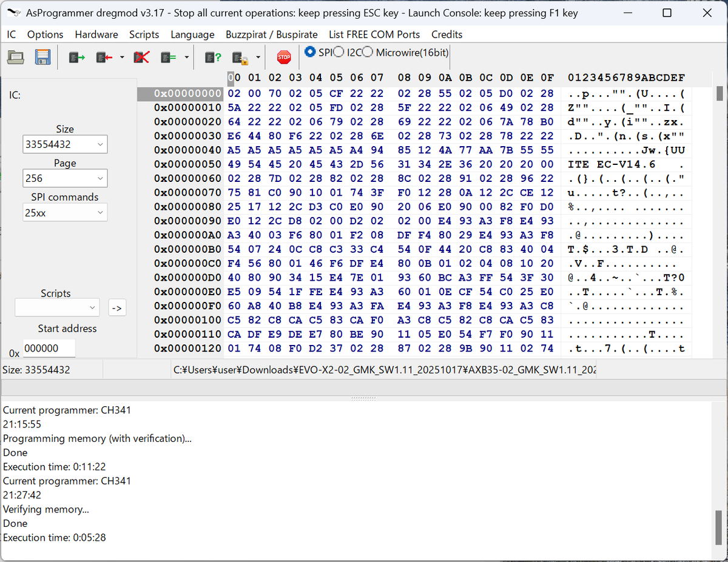This screenshot has height=562, width=728.
Task: Open the Hardware menu
Action: pos(96,35)
